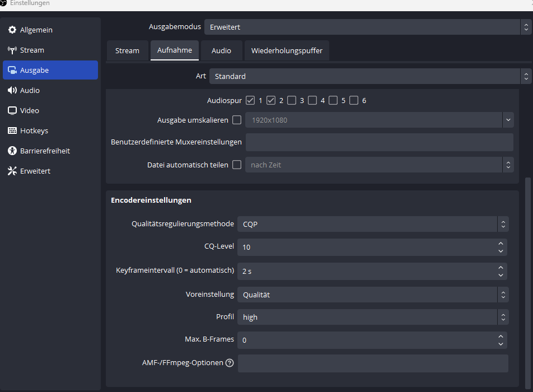Decrease the CQ-Level value with down arrow

click(501, 251)
